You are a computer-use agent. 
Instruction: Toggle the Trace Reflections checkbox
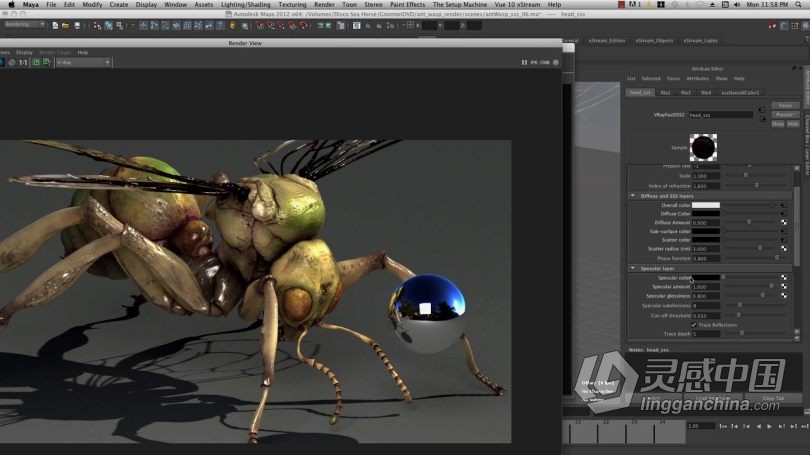pos(694,325)
